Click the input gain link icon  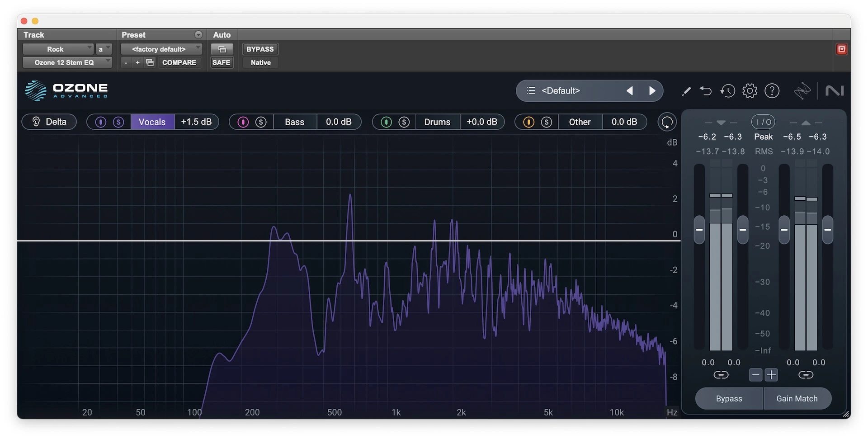point(721,375)
